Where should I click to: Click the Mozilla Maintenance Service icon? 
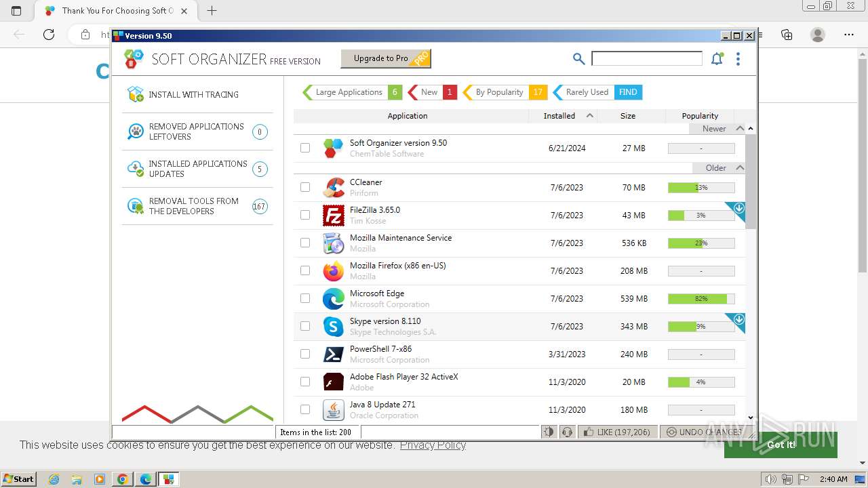click(333, 243)
